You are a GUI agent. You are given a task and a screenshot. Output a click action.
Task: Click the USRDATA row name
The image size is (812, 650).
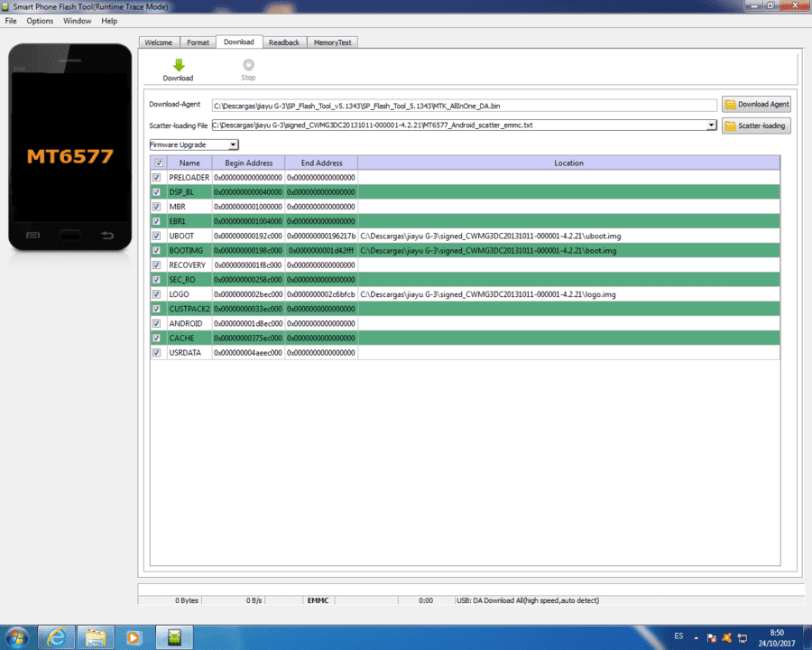click(x=185, y=352)
